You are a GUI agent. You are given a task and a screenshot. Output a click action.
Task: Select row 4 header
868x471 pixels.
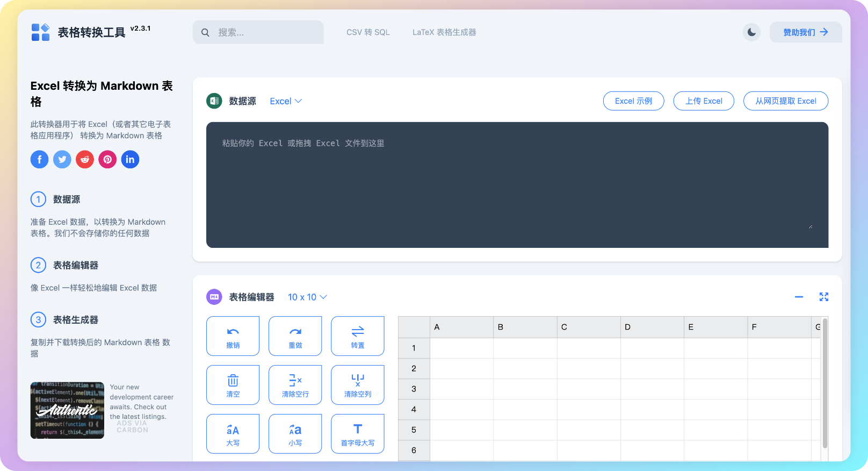[x=414, y=409]
